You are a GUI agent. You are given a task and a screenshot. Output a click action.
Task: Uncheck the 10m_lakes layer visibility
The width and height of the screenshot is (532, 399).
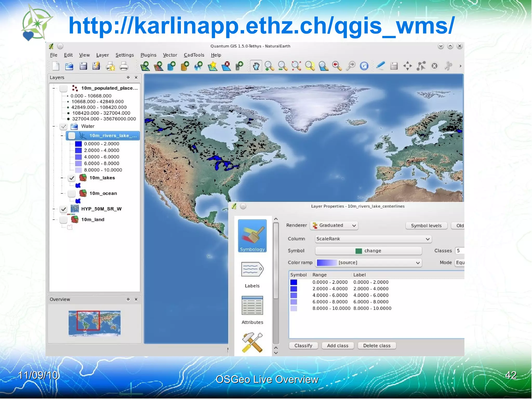click(72, 178)
